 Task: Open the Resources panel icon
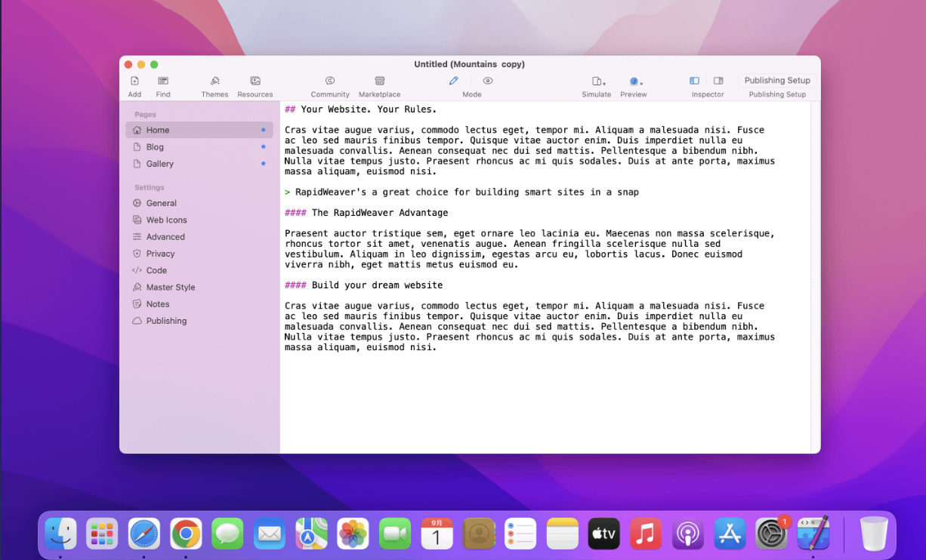[255, 81]
